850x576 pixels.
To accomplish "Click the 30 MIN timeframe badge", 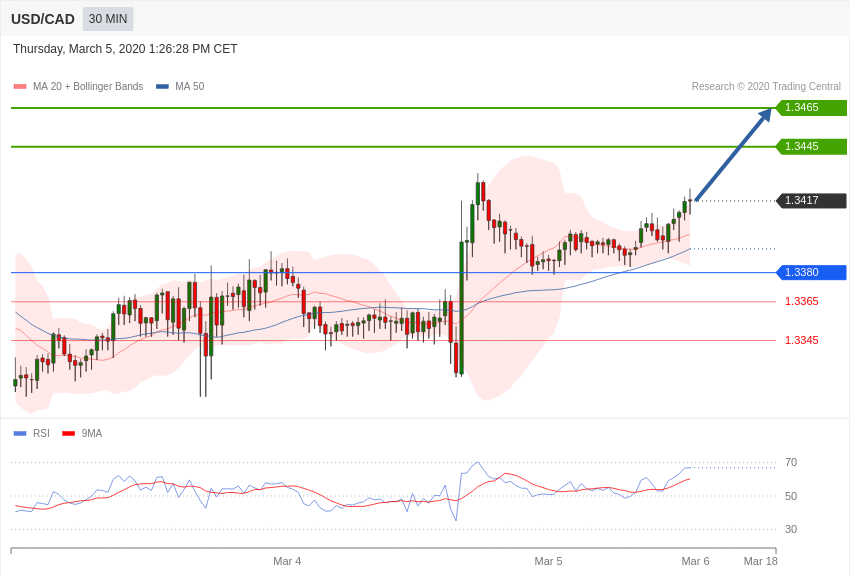I will 108,19.
